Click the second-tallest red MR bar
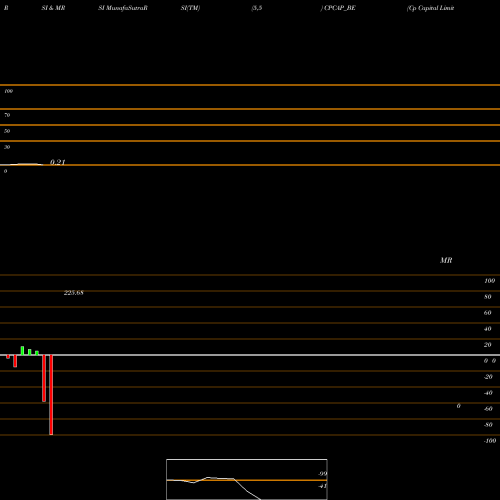 tap(44, 378)
